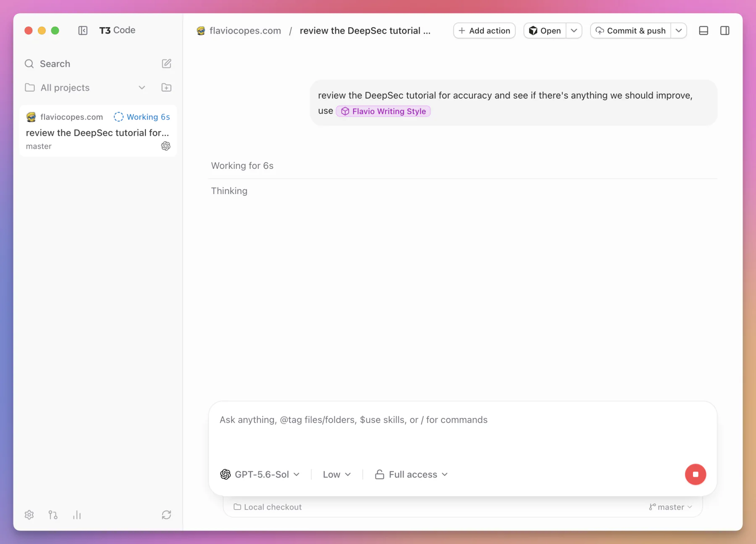This screenshot has height=544, width=756.
Task: Open usage stats bar chart icon
Action: click(x=77, y=515)
